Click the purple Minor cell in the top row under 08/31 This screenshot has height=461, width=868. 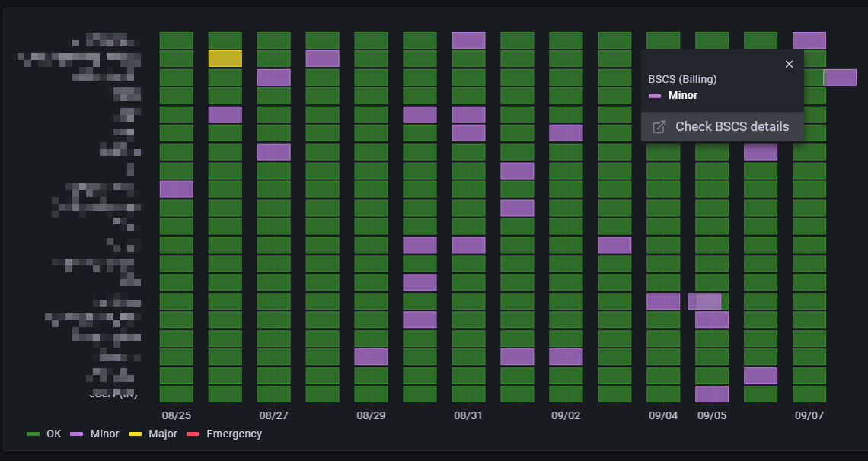click(469, 39)
